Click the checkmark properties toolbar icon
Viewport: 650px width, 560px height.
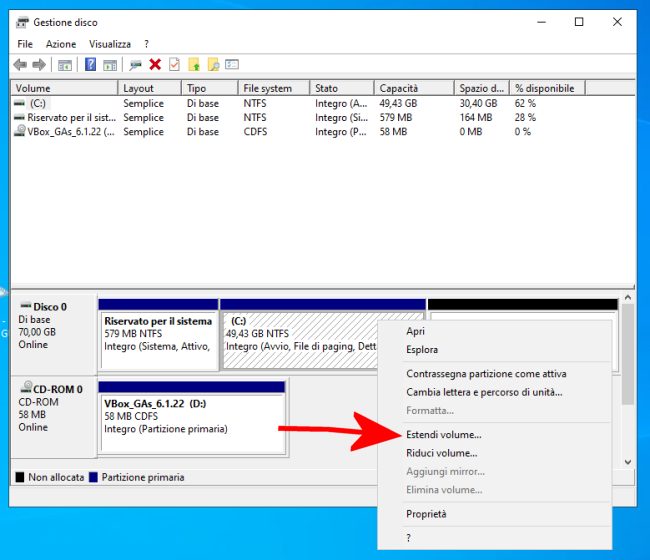(x=174, y=65)
